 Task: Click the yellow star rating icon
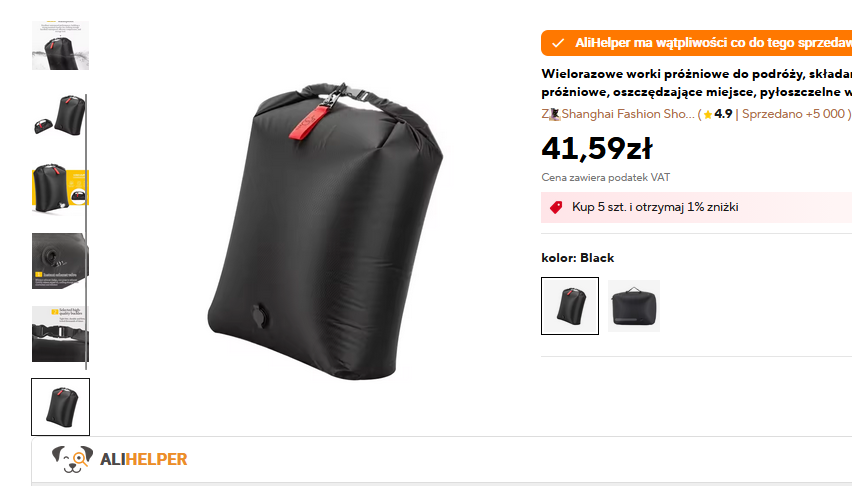coord(707,115)
